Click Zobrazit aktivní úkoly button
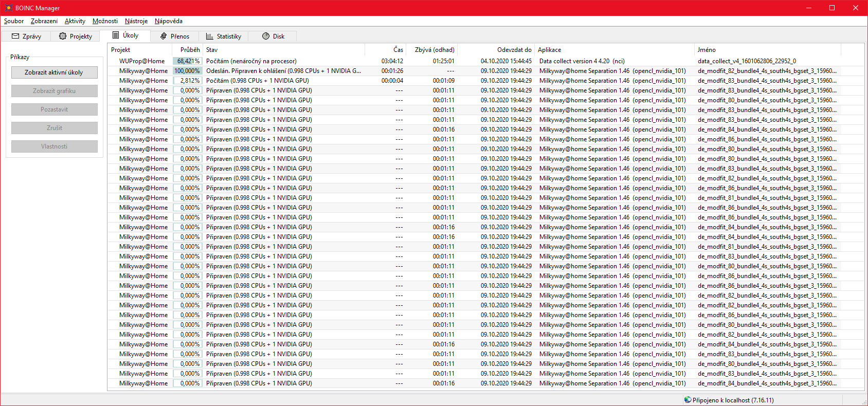Viewport: 868px width, 406px height. coord(54,72)
